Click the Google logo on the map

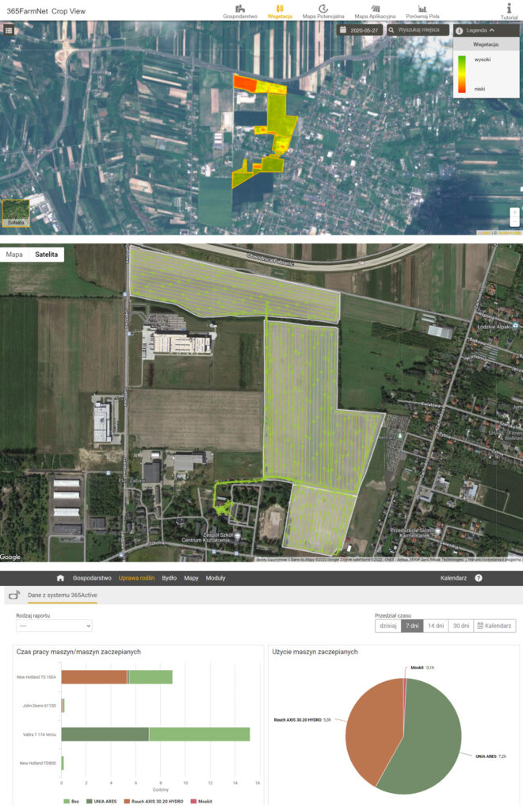[10, 557]
